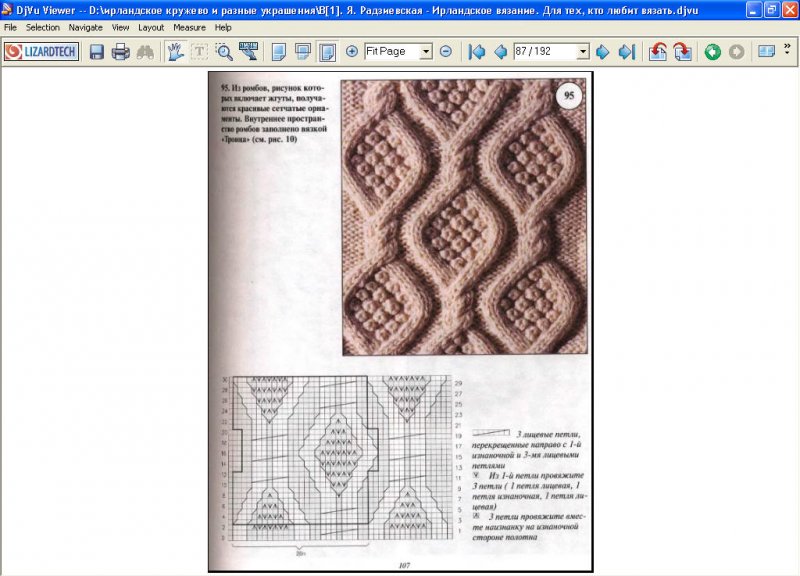The image size is (800, 576).
Task: Close the DjVu Viewer window
Action: (790, 10)
